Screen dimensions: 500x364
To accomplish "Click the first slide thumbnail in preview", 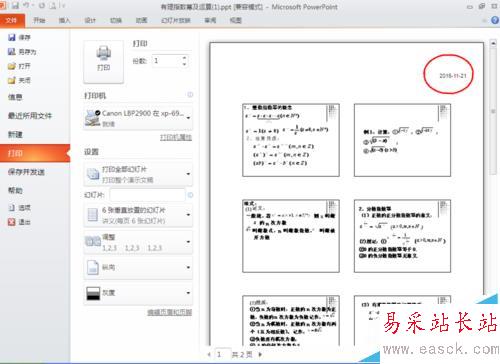I will click(x=291, y=140).
